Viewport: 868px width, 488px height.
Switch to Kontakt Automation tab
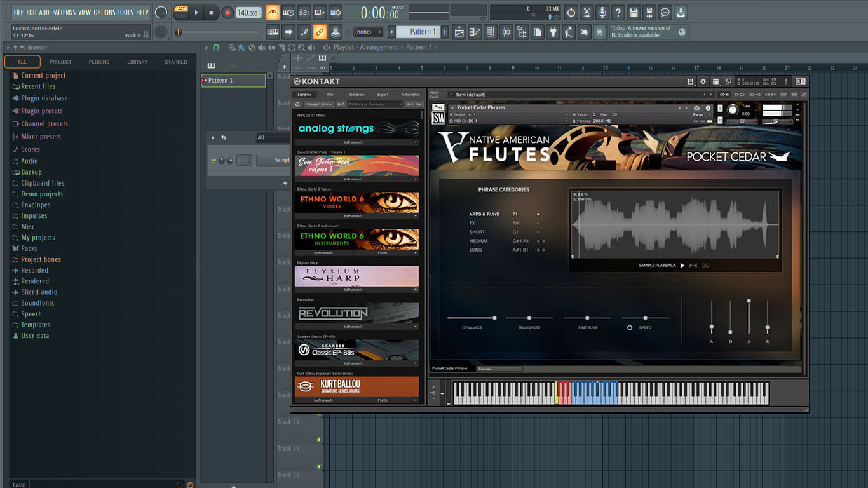tap(410, 95)
